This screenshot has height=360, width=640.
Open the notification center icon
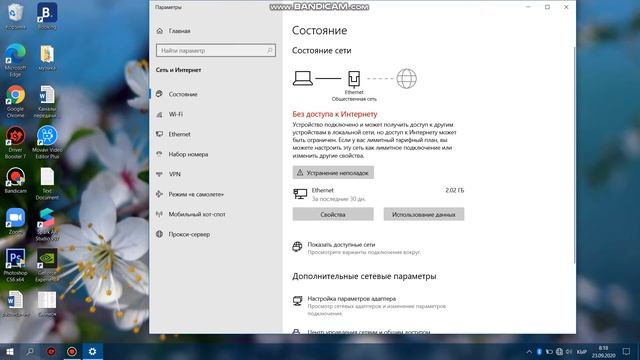pyautogui.click(x=627, y=351)
